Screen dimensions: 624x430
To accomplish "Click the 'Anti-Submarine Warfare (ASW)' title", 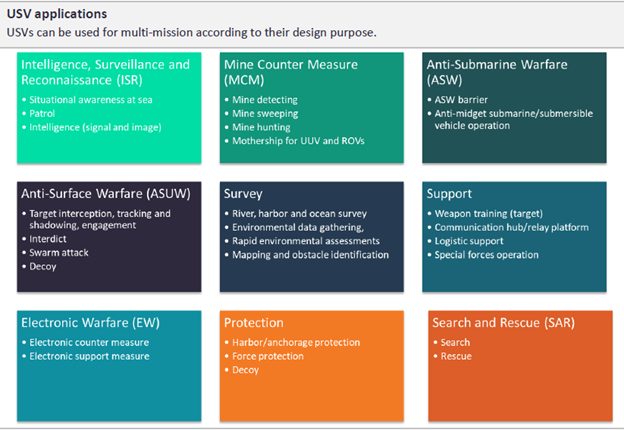I will (497, 72).
